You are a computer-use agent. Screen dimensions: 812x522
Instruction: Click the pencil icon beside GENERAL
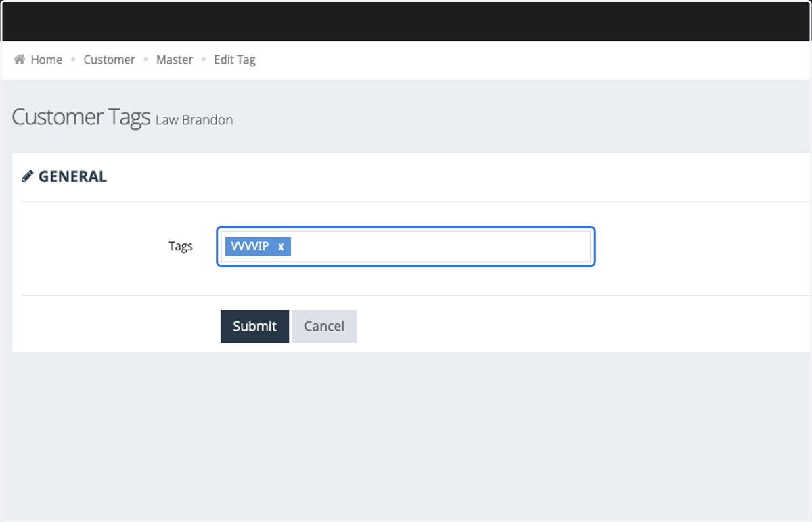click(x=27, y=176)
